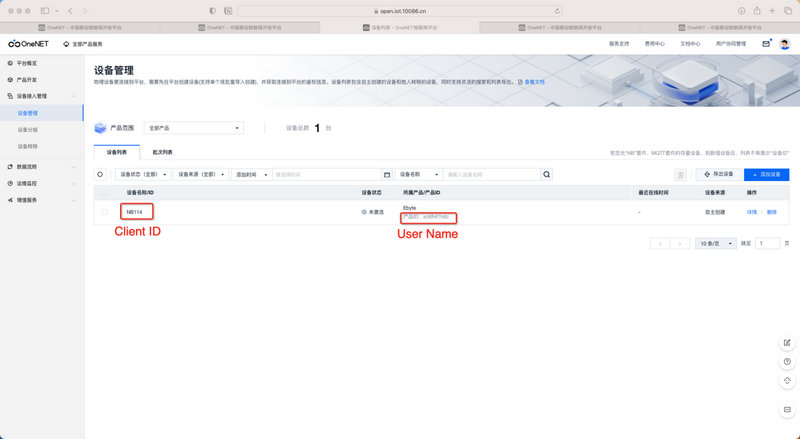Click the 导出设备 button
Image resolution: width=800 pixels, height=439 pixels.
[719, 175]
